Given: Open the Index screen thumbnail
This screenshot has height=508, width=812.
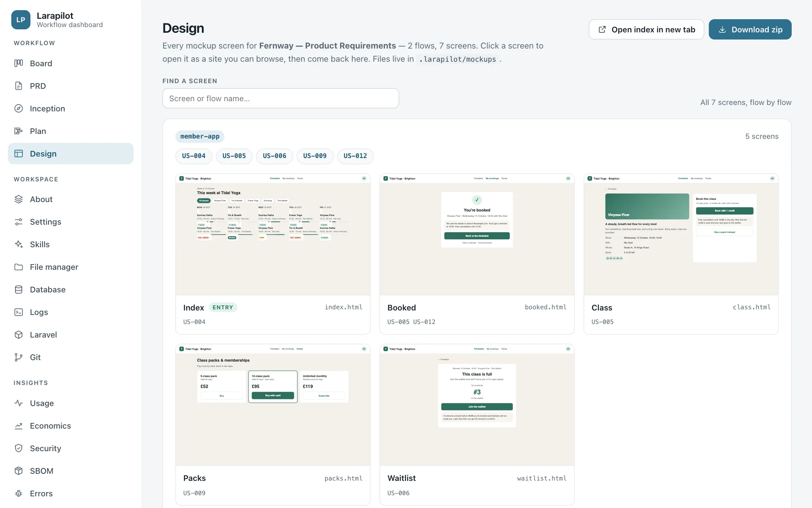Looking at the screenshot, I should (x=273, y=234).
